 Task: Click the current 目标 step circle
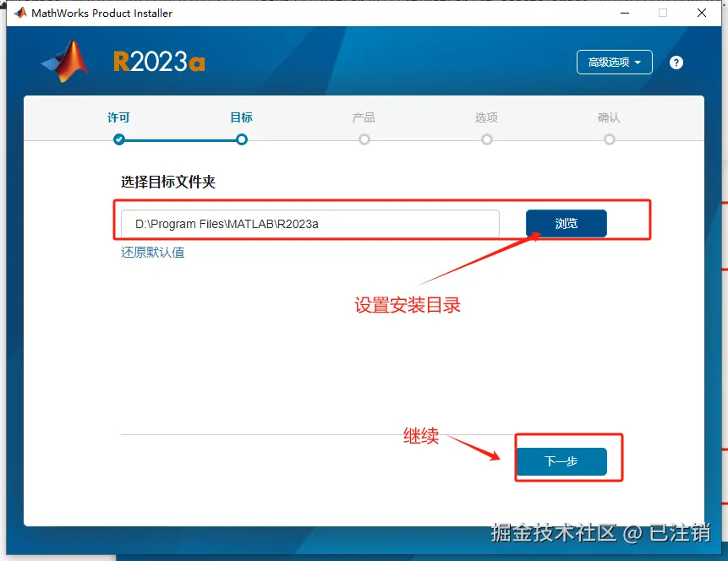tap(242, 139)
